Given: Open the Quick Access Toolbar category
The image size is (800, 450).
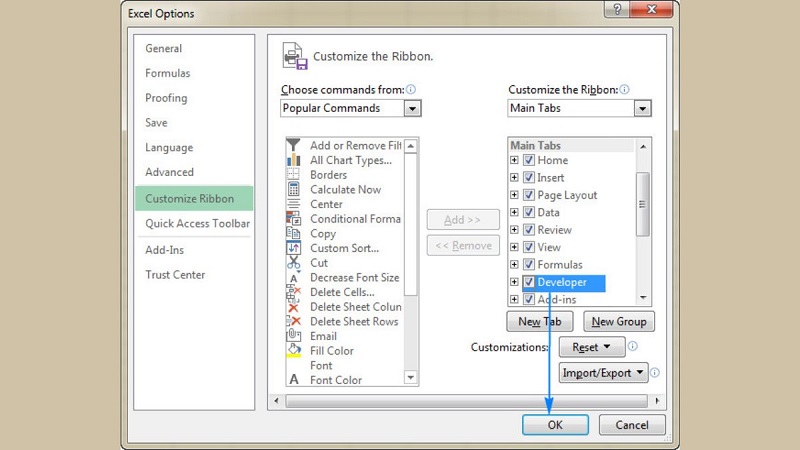Looking at the screenshot, I should click(x=196, y=224).
